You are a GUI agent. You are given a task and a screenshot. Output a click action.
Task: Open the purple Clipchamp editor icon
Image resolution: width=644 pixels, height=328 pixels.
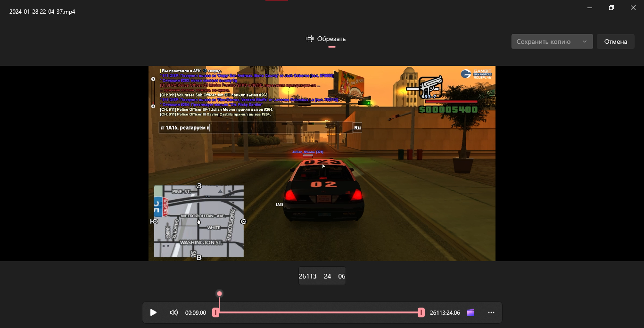(x=470, y=312)
